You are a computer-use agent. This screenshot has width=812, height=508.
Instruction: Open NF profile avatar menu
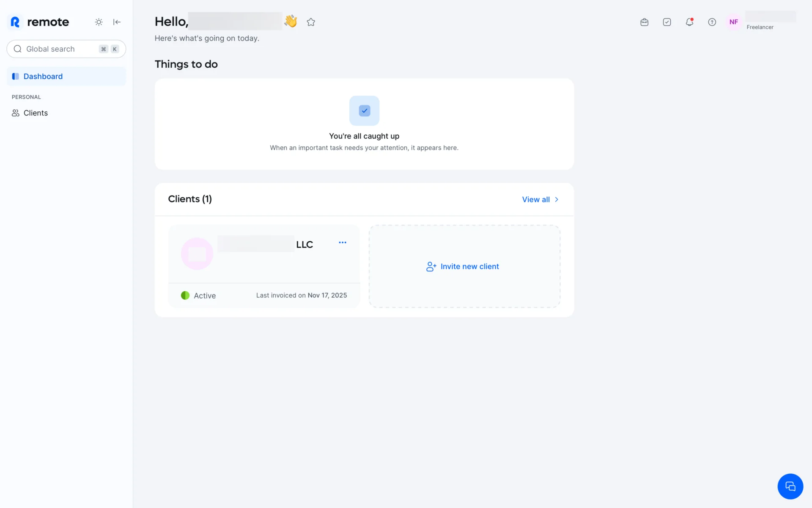click(734, 22)
